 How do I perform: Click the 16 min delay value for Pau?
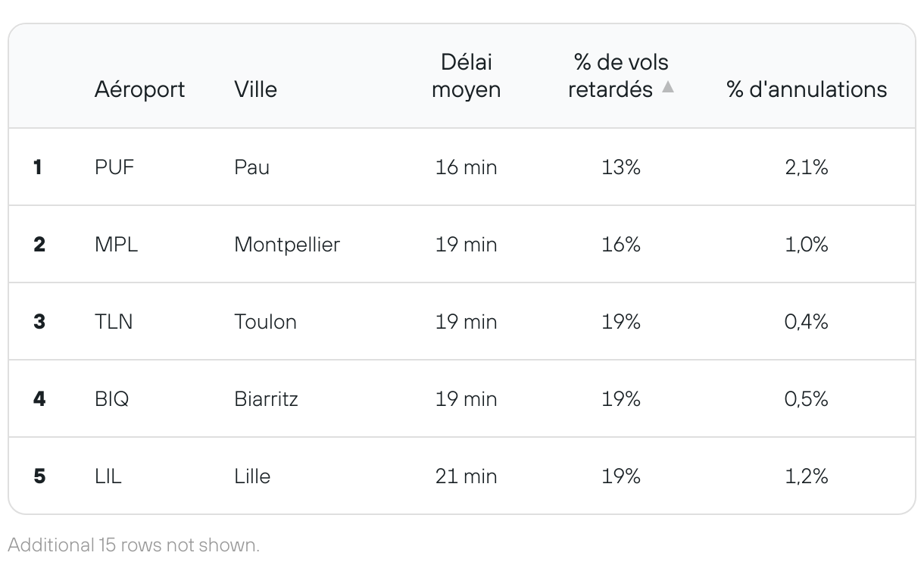[x=467, y=167]
